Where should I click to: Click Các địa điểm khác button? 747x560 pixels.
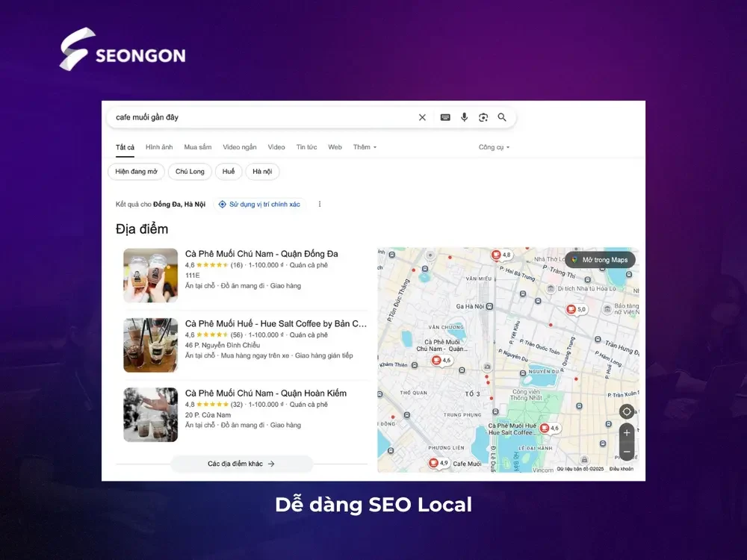(x=241, y=464)
